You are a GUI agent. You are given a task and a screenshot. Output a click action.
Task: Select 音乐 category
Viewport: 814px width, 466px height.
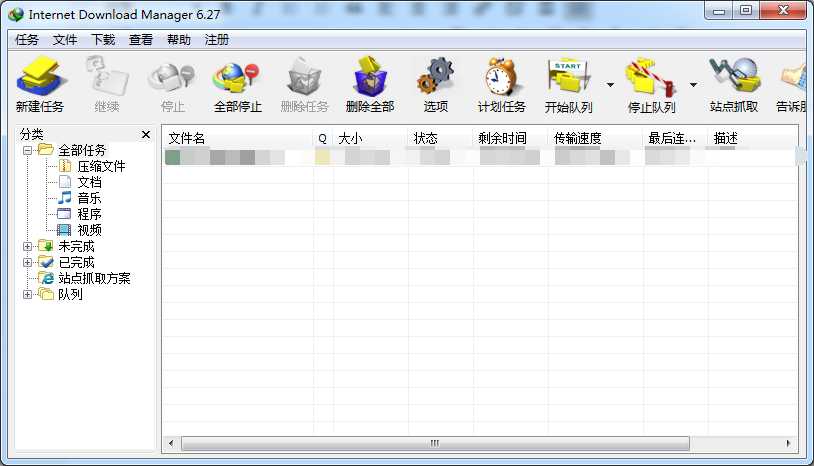[x=80, y=198]
